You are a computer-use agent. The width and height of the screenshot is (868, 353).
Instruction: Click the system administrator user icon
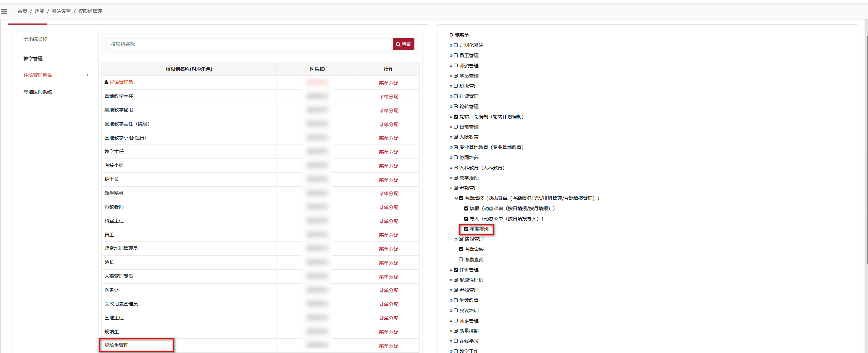106,82
